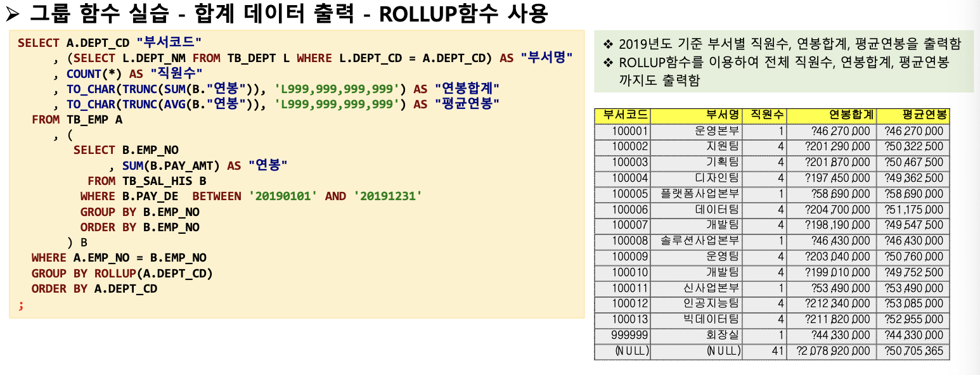Click the FROM TB_EMP A code line
The width and height of the screenshot is (980, 375).
click(x=77, y=120)
